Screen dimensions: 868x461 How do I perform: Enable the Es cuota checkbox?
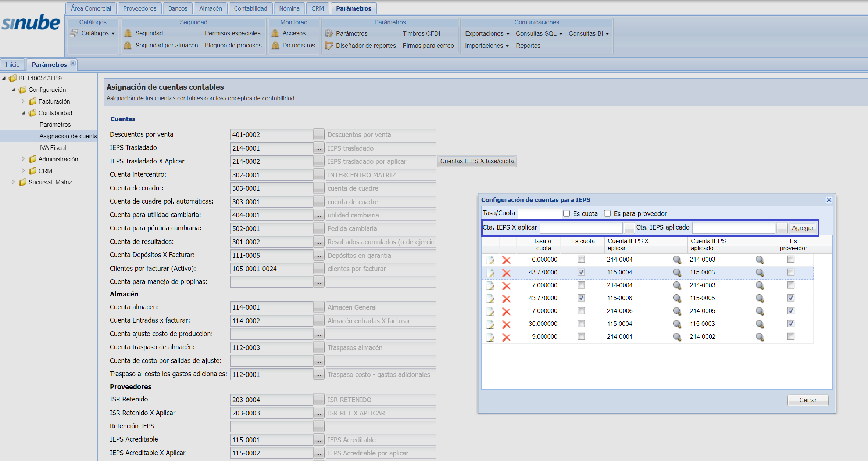coord(567,213)
